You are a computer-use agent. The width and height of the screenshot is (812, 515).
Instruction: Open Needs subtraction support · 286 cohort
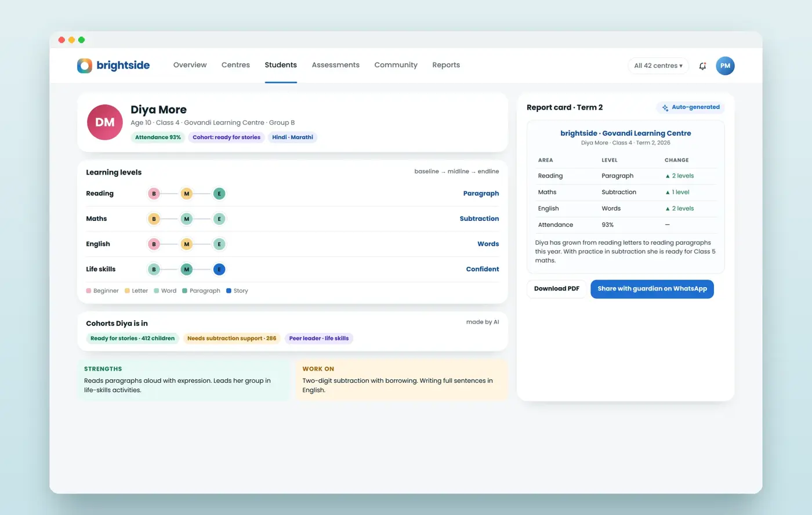[x=232, y=339]
